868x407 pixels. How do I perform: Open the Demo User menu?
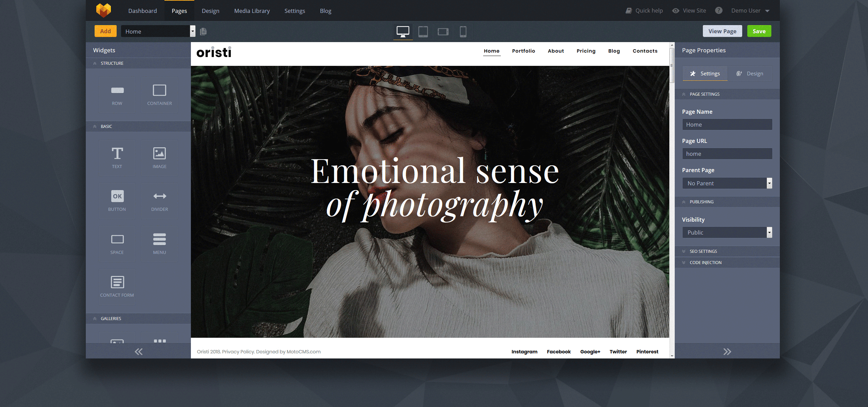click(750, 11)
